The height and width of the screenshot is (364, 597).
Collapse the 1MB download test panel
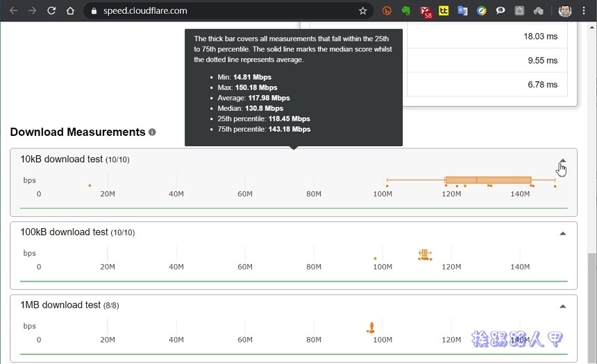click(x=563, y=306)
